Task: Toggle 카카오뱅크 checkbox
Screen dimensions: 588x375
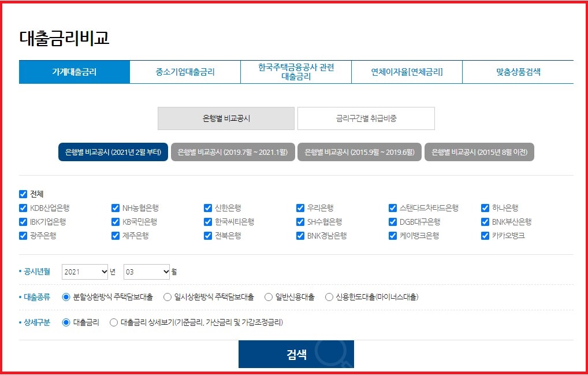Action: click(486, 236)
